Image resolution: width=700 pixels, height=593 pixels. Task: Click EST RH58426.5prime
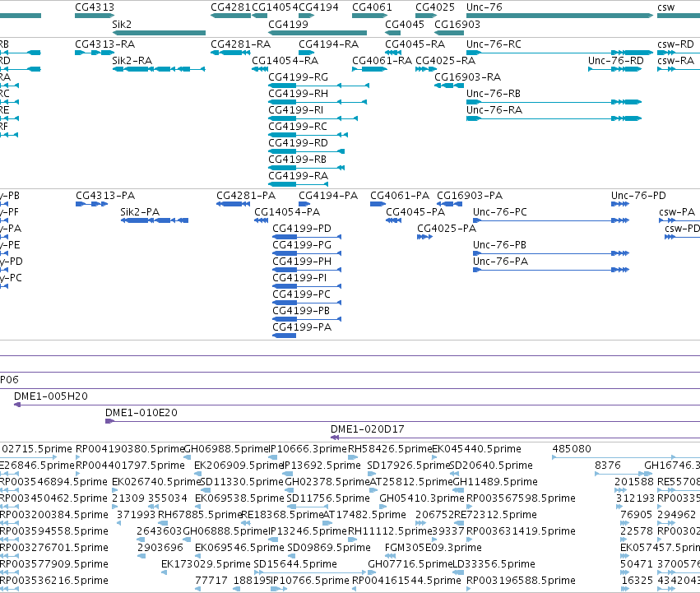390,449
